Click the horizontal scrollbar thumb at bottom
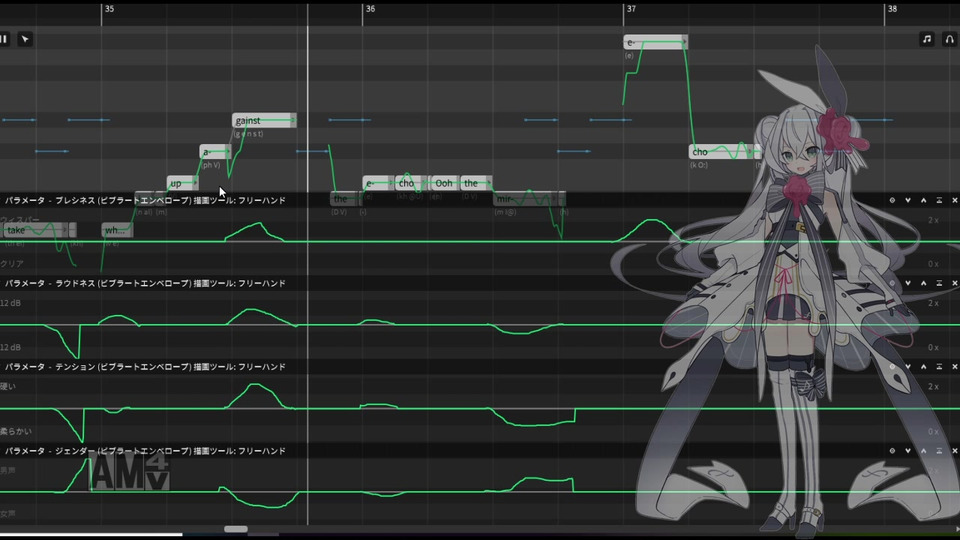The height and width of the screenshot is (540, 960). coord(236,529)
